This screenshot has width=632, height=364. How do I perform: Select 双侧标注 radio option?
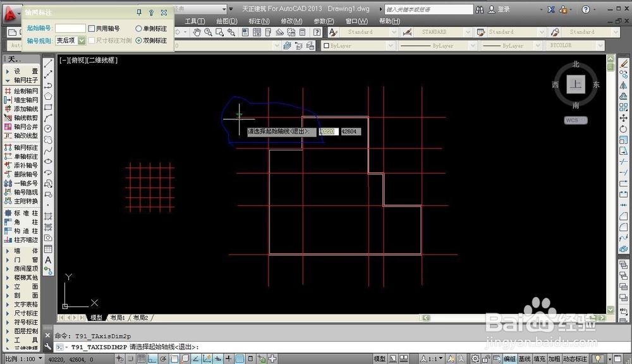(151, 40)
